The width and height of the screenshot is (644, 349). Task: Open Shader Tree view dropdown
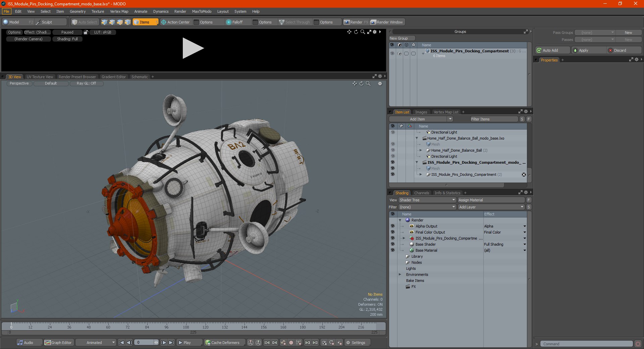click(x=427, y=200)
